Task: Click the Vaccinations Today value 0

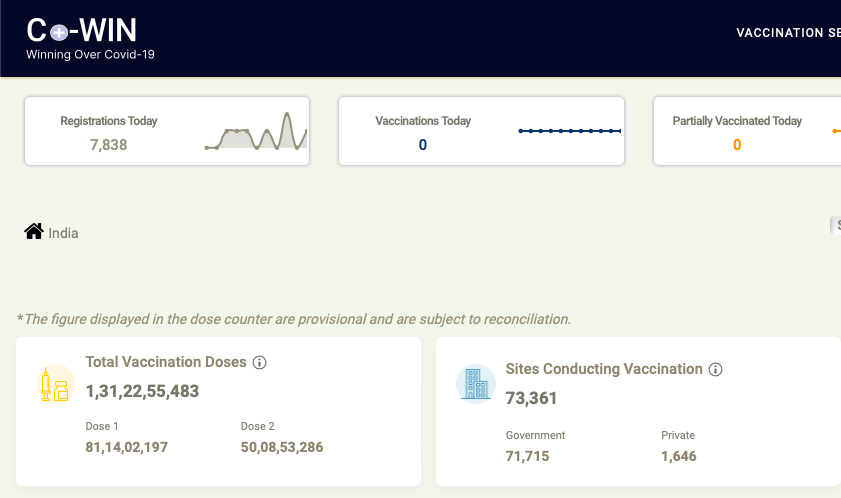Action: pyautogui.click(x=423, y=145)
